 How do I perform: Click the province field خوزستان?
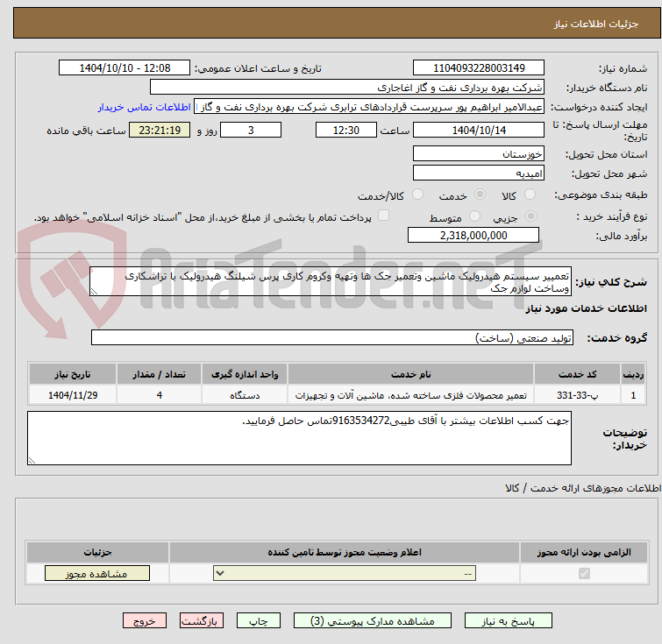click(479, 153)
